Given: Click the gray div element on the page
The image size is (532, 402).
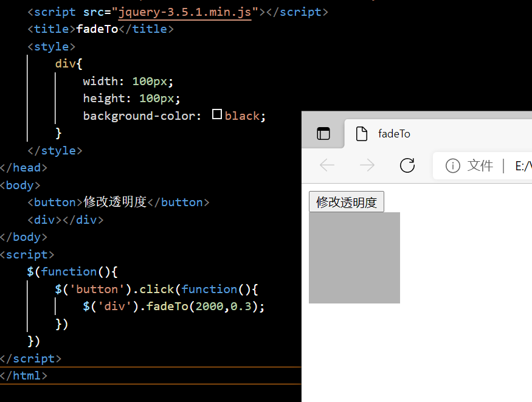Looking at the screenshot, I should [x=354, y=257].
